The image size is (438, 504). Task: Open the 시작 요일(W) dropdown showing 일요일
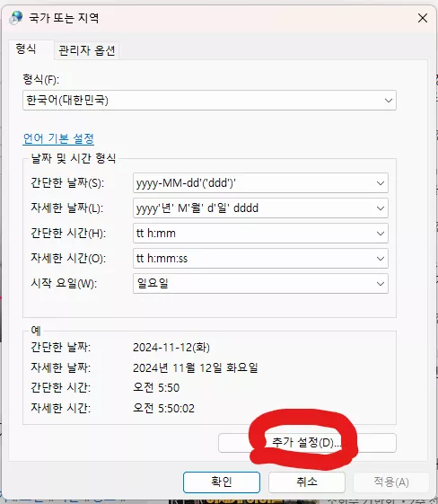point(260,283)
